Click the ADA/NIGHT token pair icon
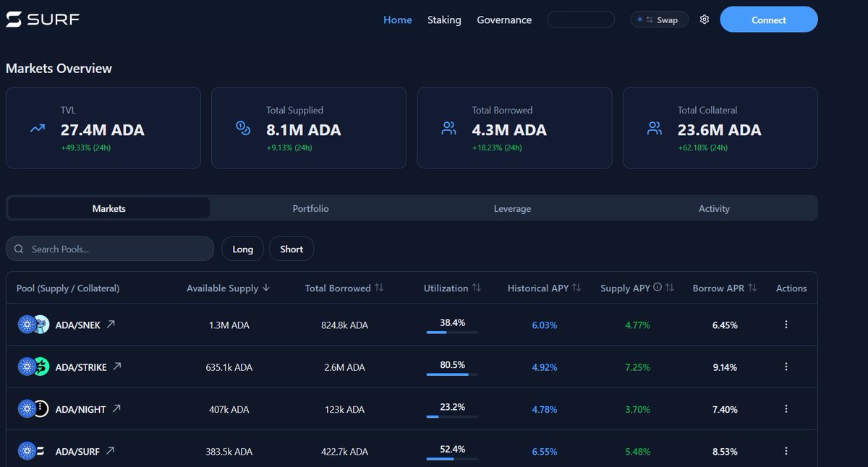The image size is (868, 467). [33, 408]
